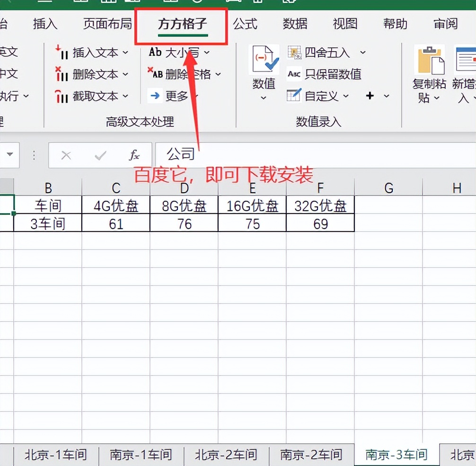The image size is (476, 466).
Task: Click the fx insert function icon
Action: (134, 155)
